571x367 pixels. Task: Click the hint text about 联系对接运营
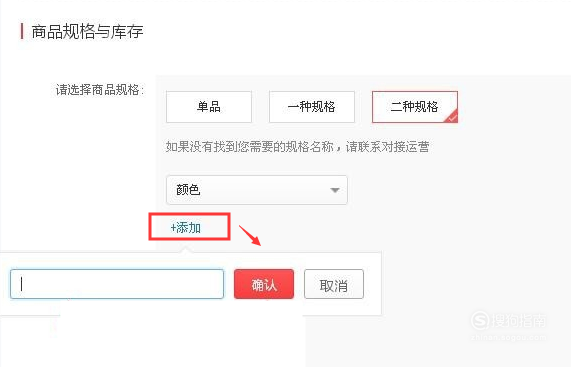pos(298,147)
